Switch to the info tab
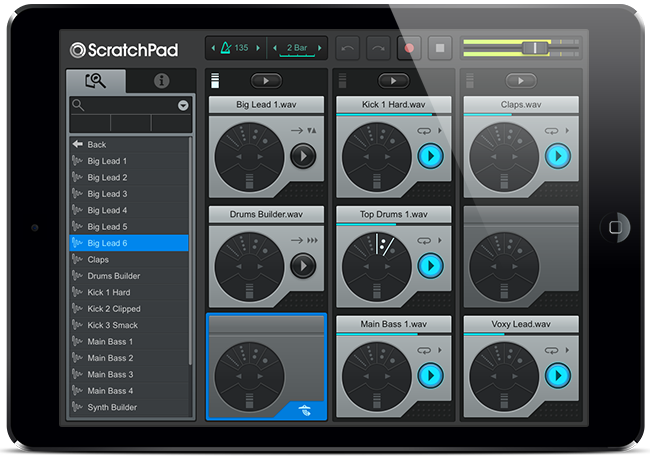The image size is (650, 460). tap(161, 81)
